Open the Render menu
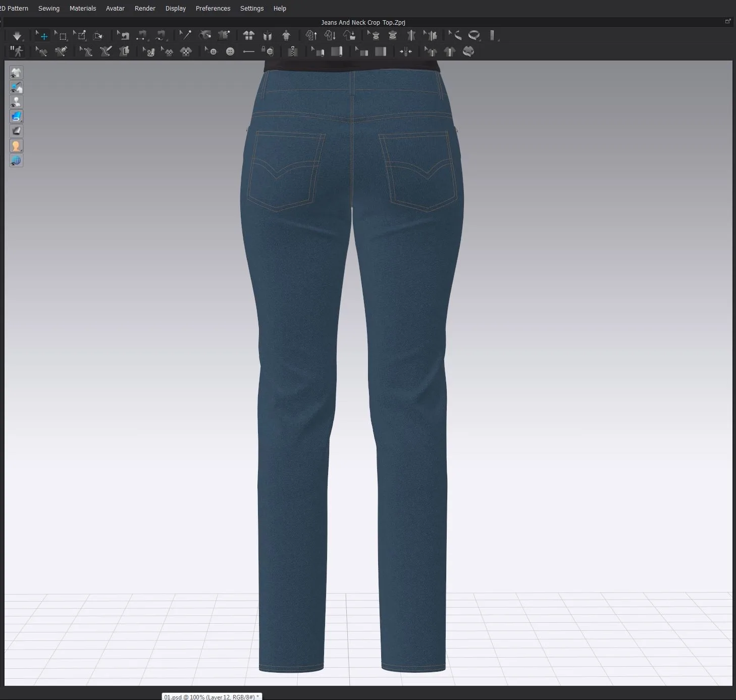This screenshot has height=700, width=736. 145,9
